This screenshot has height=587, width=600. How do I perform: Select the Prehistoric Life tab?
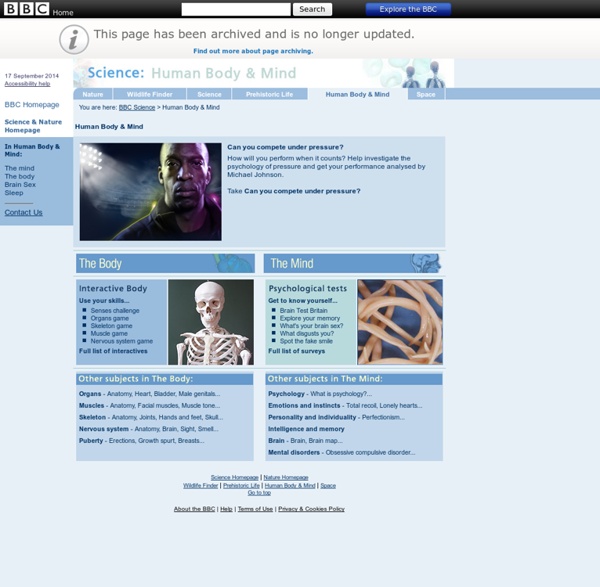point(270,94)
